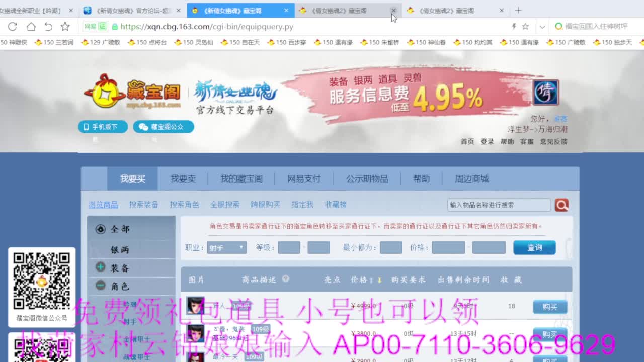
Task: Click 收藏榜 sub-navigation link
Action: (336, 205)
